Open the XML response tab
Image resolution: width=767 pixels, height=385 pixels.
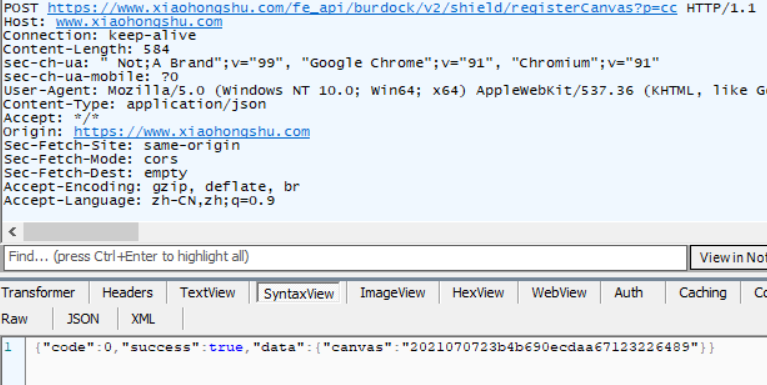pos(143,319)
